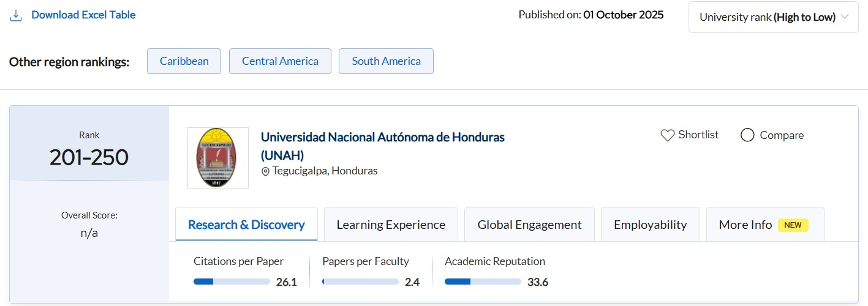Click the Shortlist heart icon
The height and width of the screenshot is (306, 868).
click(667, 135)
